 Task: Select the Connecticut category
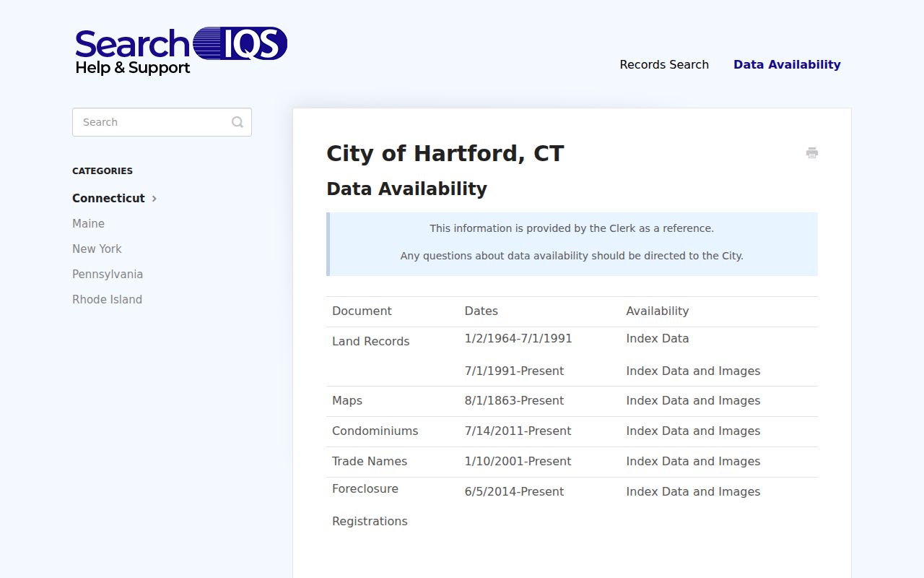point(108,198)
